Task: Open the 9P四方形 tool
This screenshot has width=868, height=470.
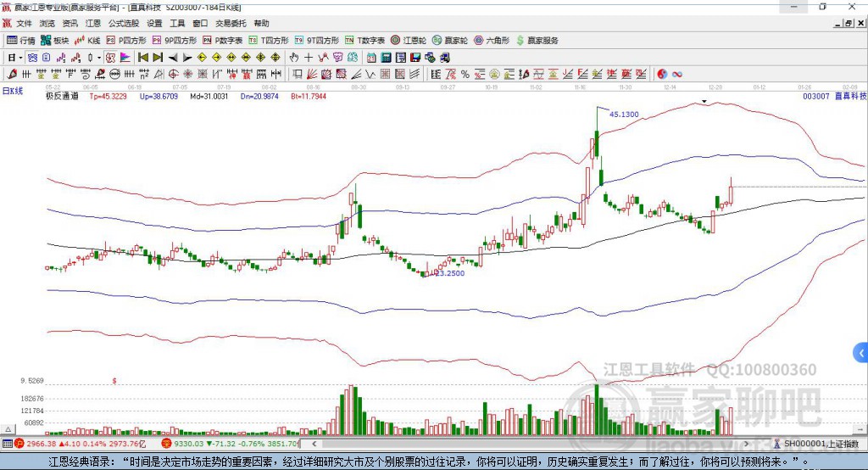Action: [175, 41]
